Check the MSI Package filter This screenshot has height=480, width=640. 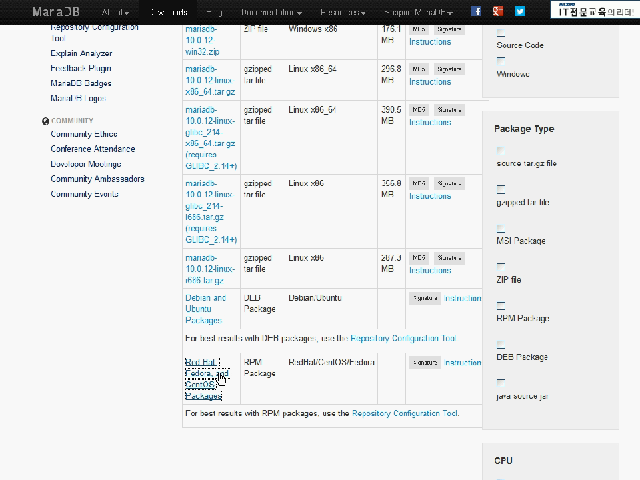[501, 228]
